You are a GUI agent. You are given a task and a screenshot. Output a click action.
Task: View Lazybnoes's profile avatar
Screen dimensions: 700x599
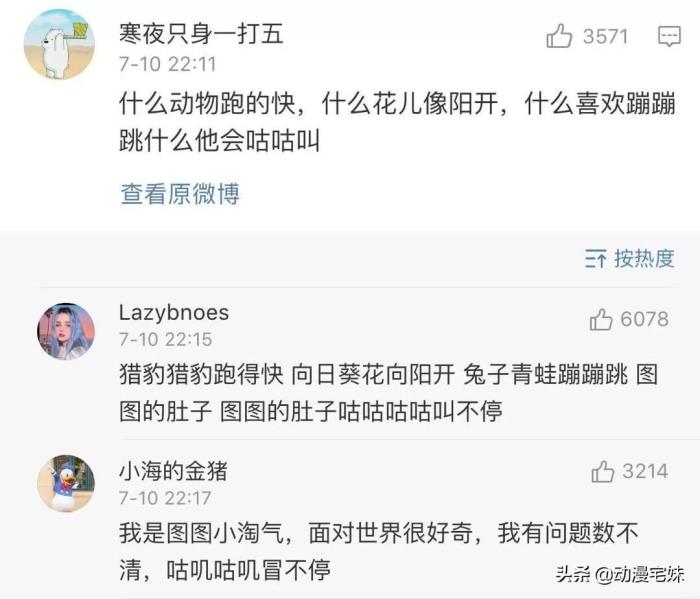[x=66, y=331]
